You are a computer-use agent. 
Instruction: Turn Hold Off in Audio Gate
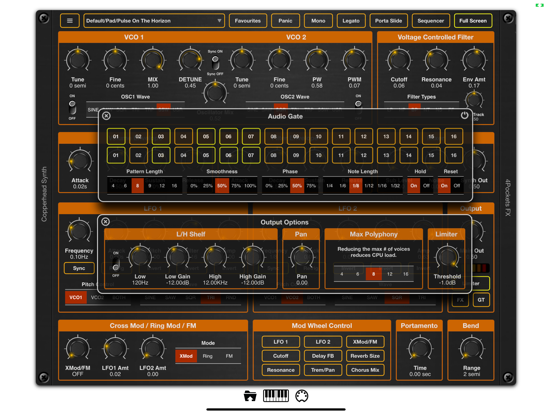[x=426, y=186]
